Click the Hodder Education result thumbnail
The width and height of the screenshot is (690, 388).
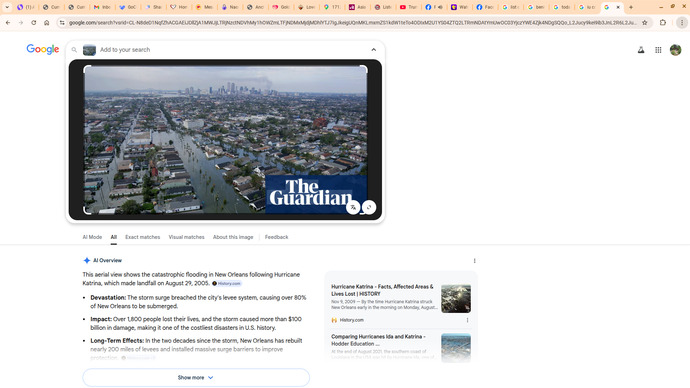pos(456,348)
